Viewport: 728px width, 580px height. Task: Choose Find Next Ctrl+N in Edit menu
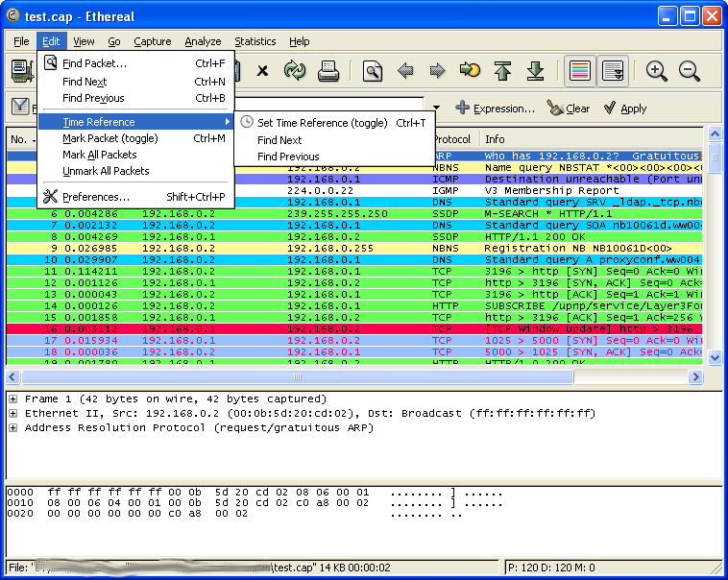(136, 82)
